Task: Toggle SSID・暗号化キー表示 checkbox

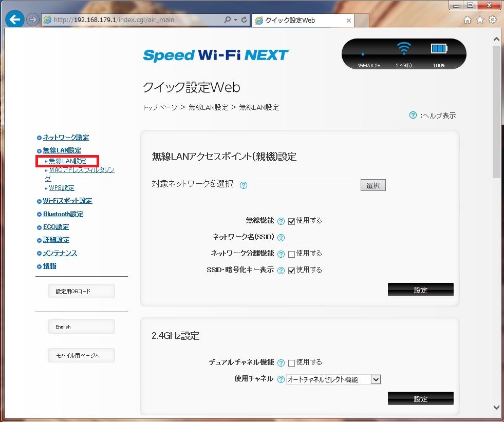Action: coord(291,271)
